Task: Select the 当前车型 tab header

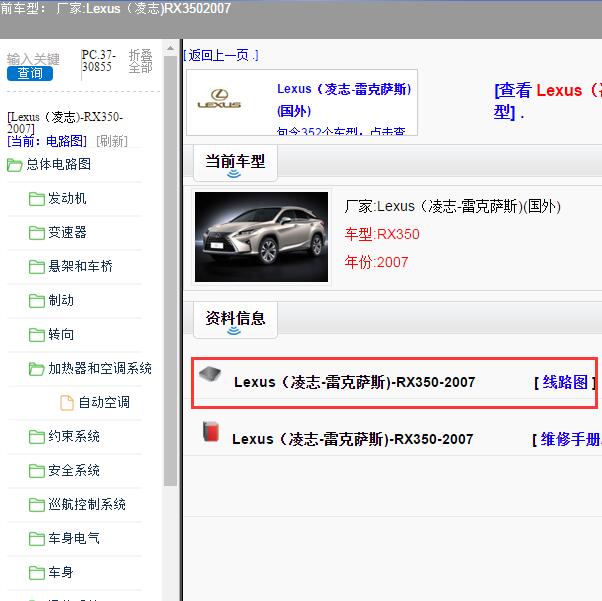Action: click(x=235, y=162)
